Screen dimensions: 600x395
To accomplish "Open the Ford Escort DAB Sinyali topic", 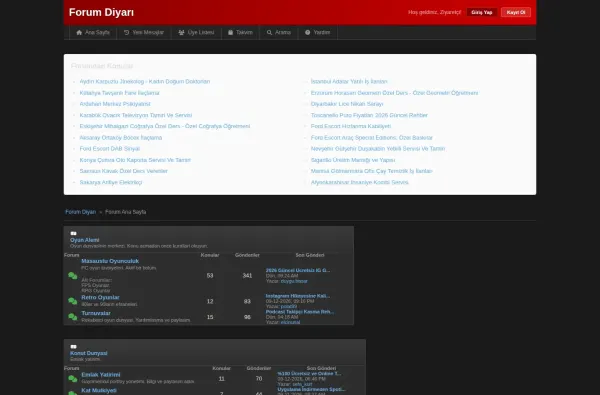I will [109, 149].
